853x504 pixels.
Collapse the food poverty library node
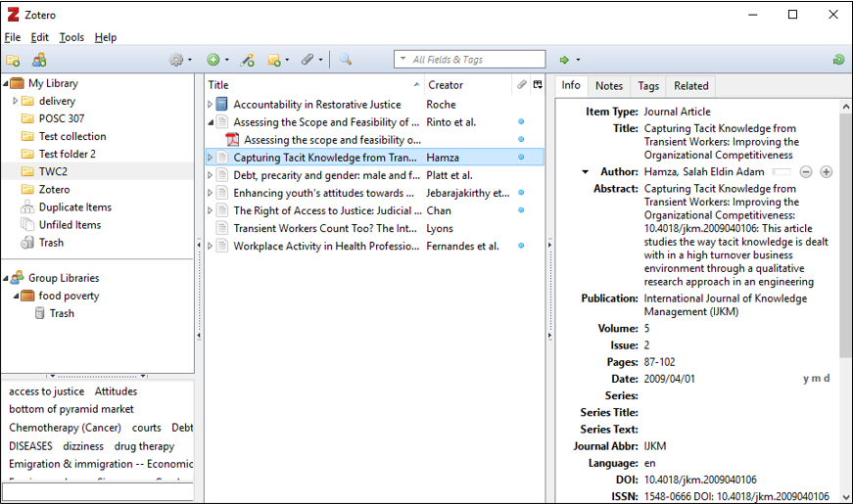click(x=16, y=297)
